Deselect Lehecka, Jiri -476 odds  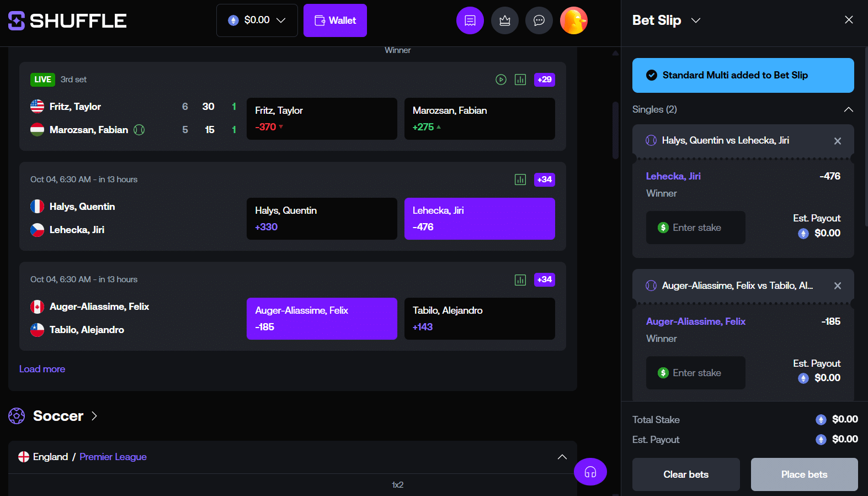click(x=480, y=219)
